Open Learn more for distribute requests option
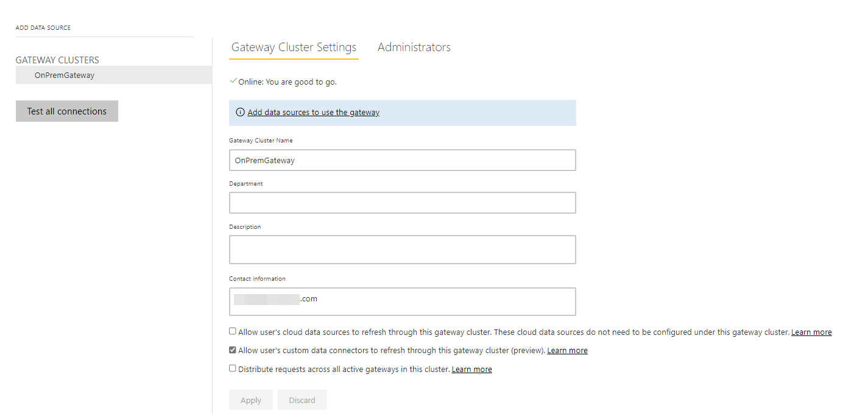The image size is (868, 414). pos(471,370)
